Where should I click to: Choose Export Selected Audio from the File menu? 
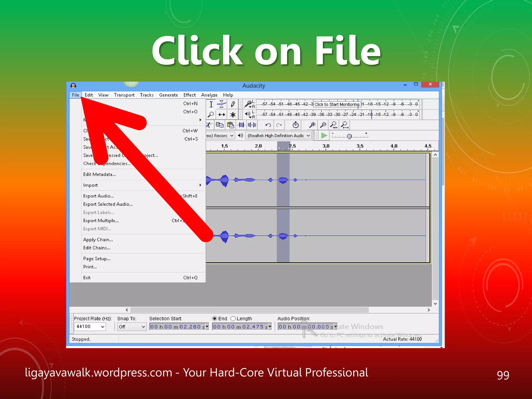point(108,204)
